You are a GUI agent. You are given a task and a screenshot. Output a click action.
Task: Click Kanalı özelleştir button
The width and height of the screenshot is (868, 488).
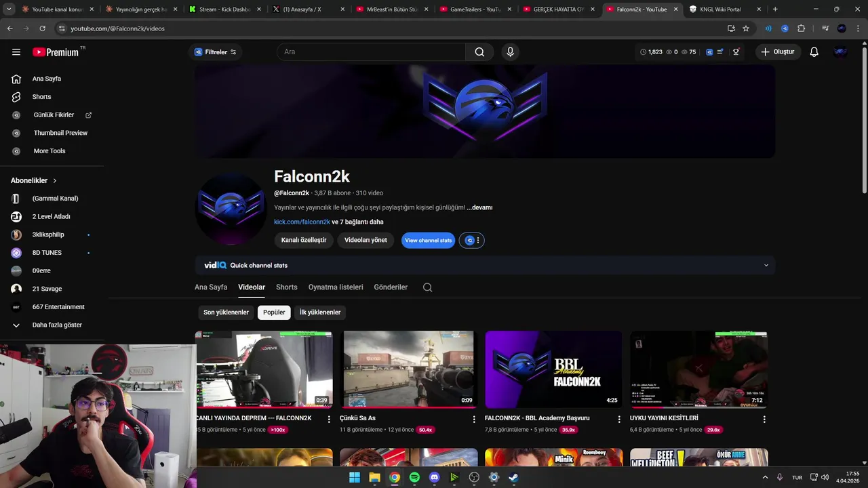point(304,240)
